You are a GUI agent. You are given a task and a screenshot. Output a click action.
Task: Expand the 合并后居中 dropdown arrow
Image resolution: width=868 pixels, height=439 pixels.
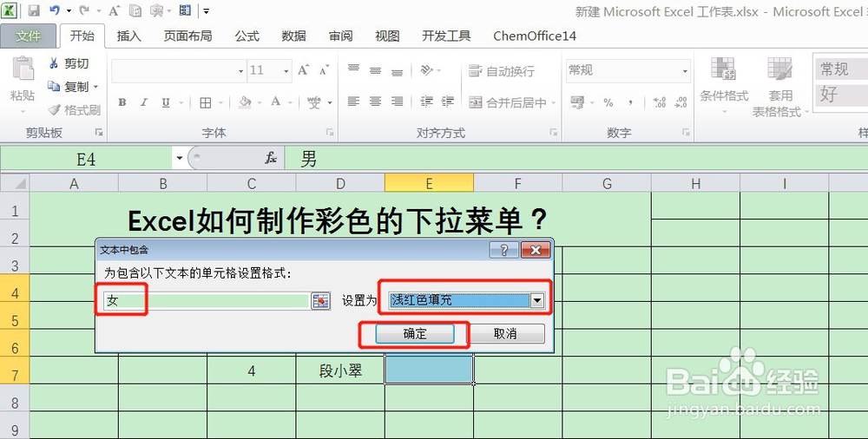pyautogui.click(x=554, y=102)
